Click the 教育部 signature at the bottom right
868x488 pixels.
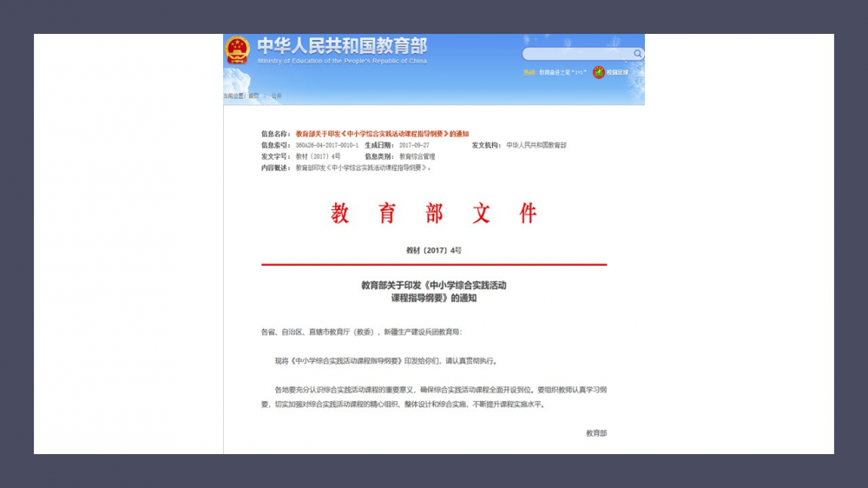(596, 432)
